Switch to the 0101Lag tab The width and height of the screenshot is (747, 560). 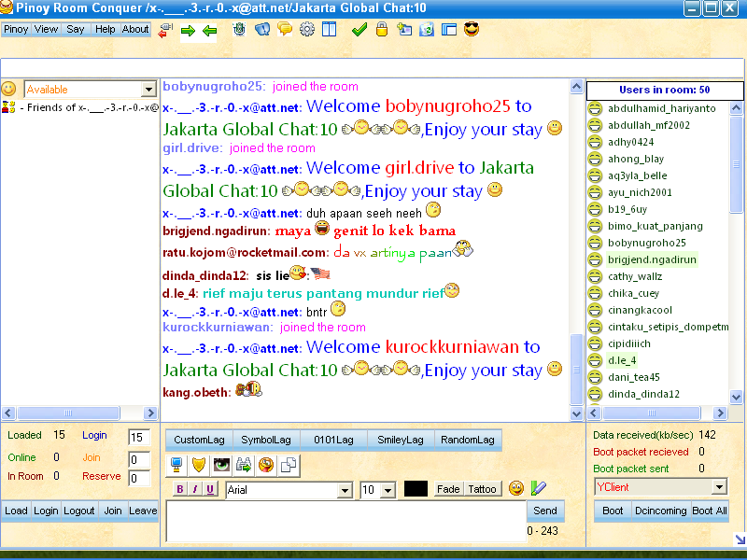point(333,440)
